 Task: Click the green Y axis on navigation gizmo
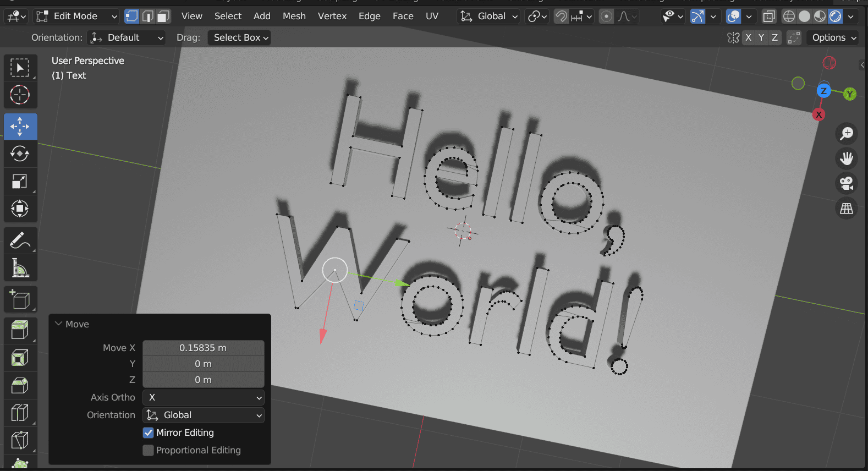pos(850,94)
